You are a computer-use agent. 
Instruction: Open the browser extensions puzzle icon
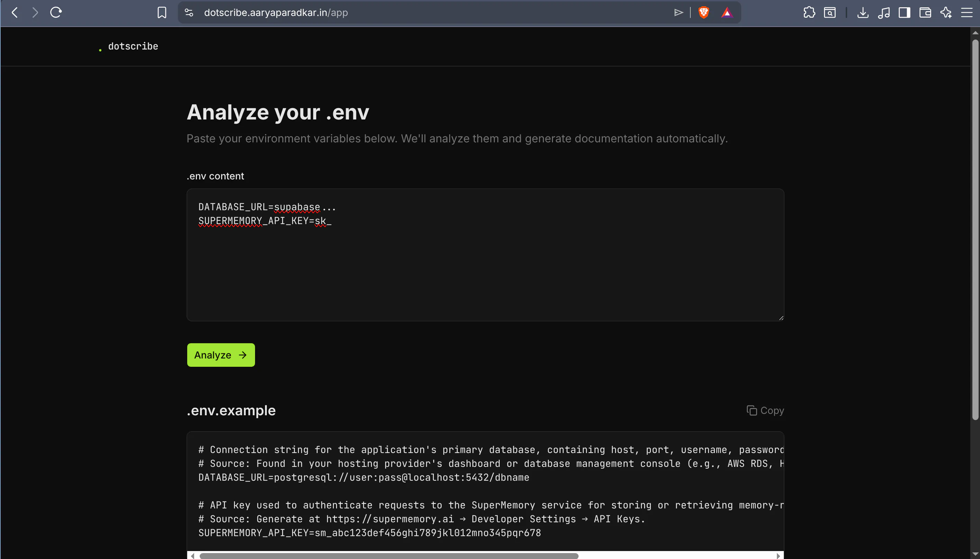(x=809, y=13)
